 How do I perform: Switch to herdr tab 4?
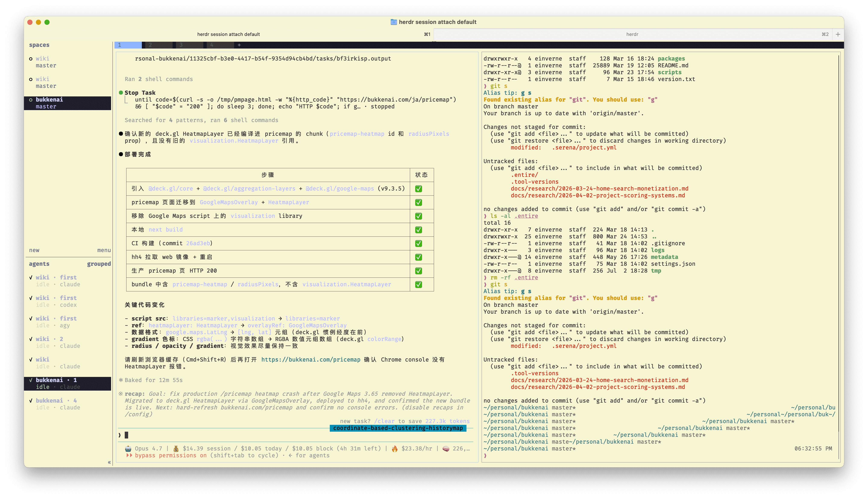point(220,45)
